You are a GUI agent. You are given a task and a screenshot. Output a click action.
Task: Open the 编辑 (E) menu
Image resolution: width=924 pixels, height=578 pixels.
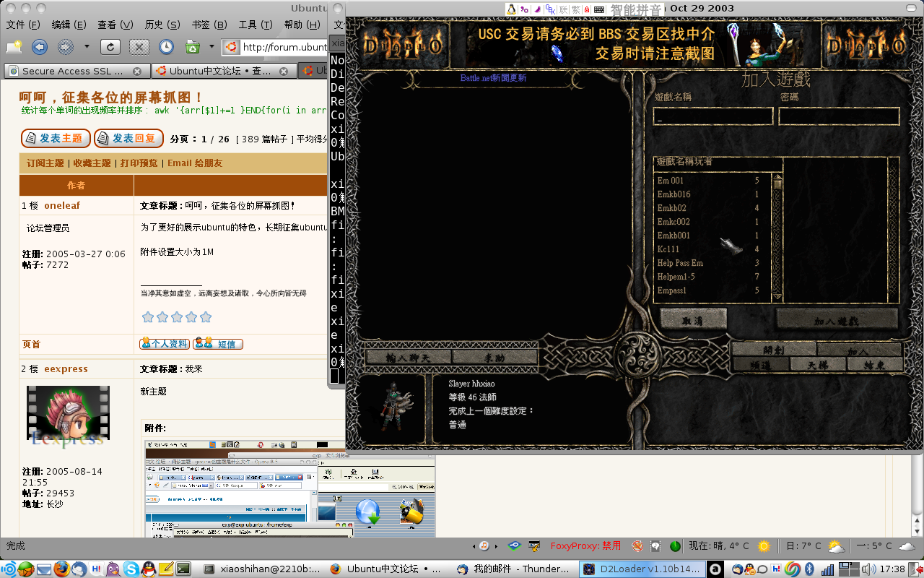point(69,25)
